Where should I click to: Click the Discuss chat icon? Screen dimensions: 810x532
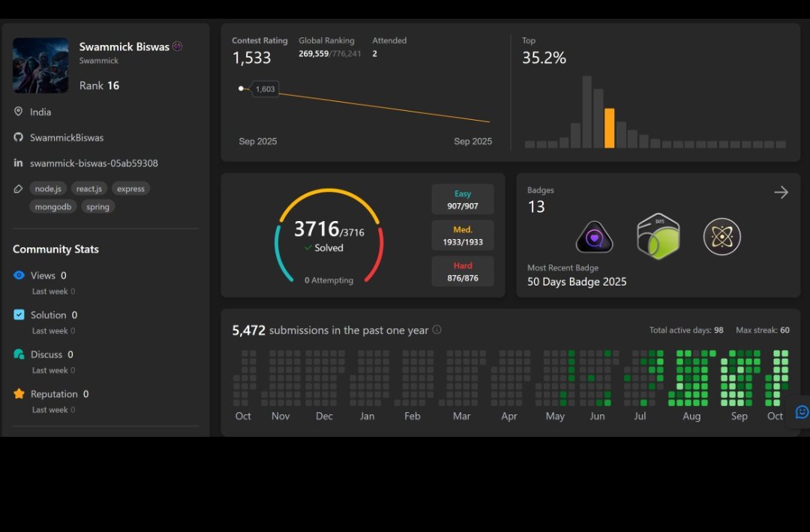click(x=19, y=354)
